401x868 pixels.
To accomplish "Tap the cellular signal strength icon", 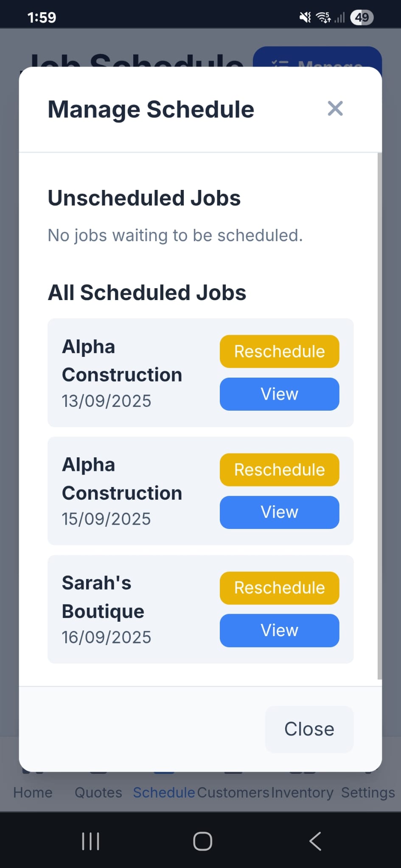I will click(x=339, y=17).
